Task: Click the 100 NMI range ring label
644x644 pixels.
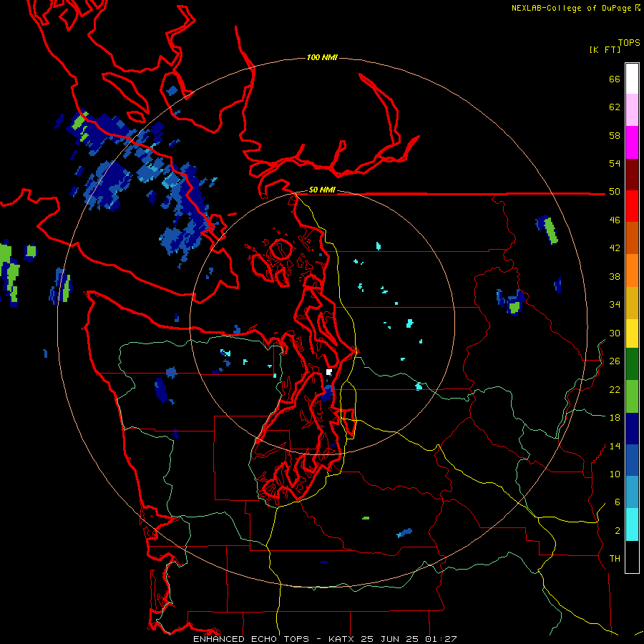Action: 322,57
